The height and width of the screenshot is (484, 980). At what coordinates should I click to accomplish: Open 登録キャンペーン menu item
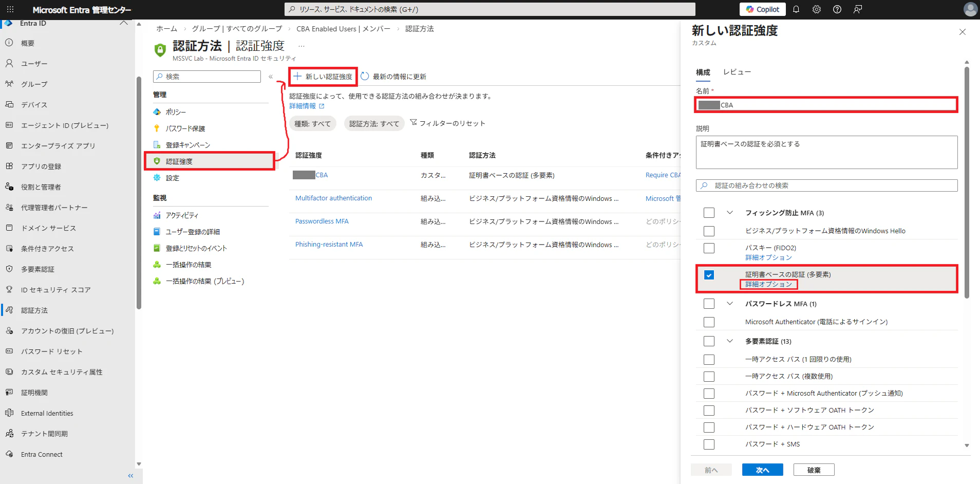(x=188, y=145)
